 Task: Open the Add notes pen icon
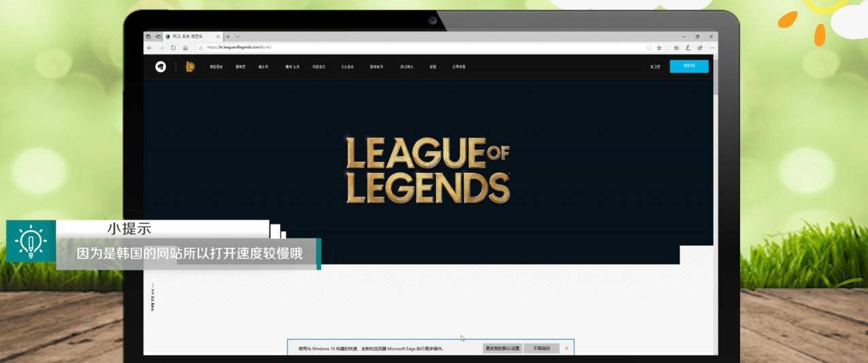(x=688, y=48)
